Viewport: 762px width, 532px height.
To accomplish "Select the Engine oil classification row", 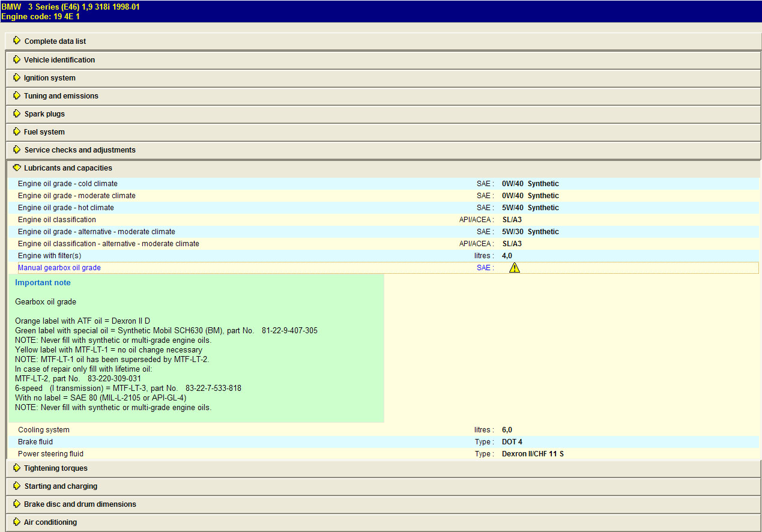I will [x=57, y=220].
